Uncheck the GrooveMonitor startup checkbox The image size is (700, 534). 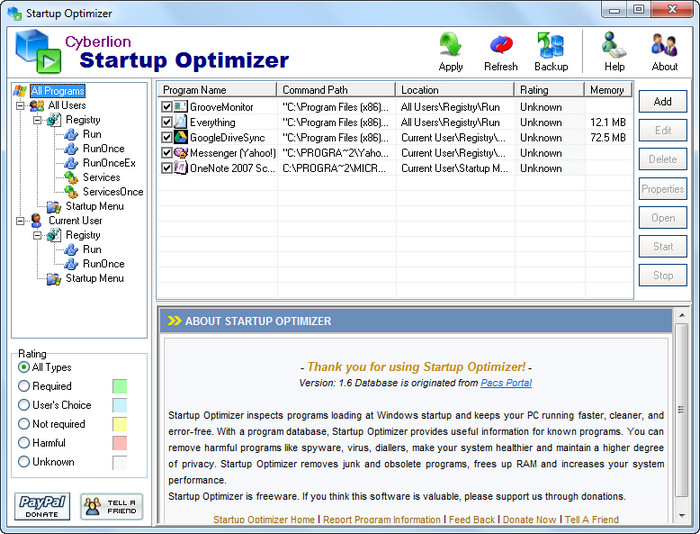[x=167, y=107]
